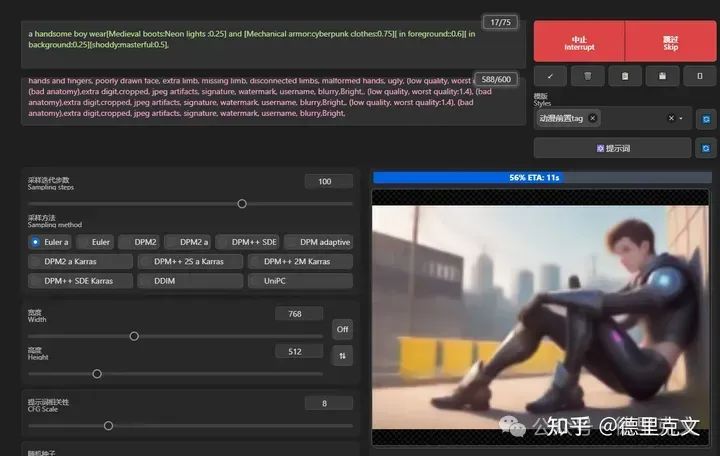Click the clipboard paste icon button

(x=625, y=76)
